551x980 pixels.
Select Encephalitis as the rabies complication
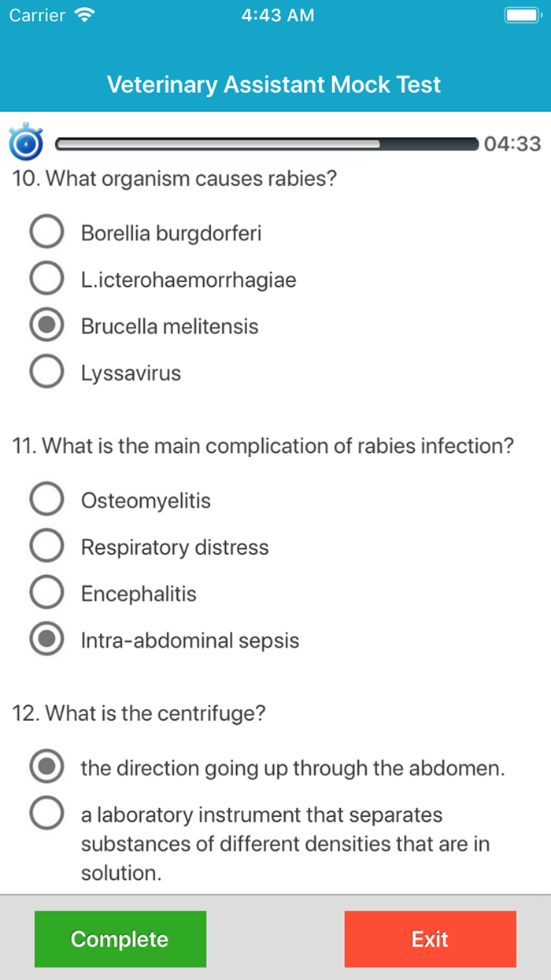(46, 592)
